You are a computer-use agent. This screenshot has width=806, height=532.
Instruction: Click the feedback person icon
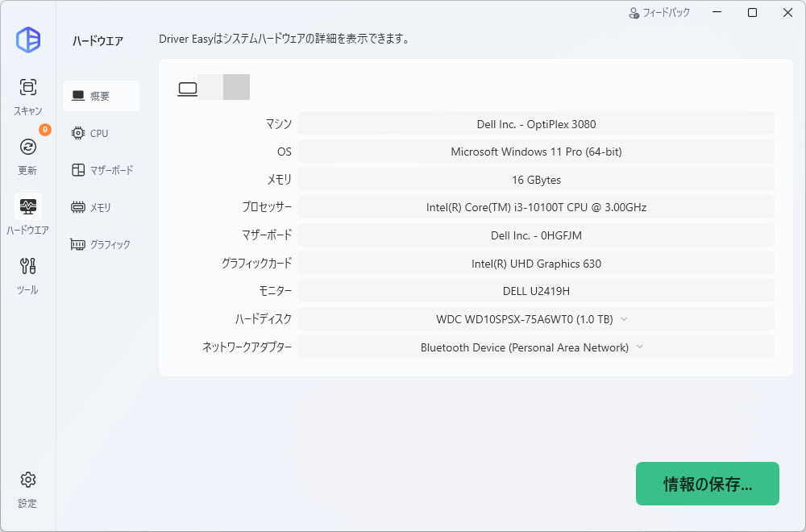634,13
